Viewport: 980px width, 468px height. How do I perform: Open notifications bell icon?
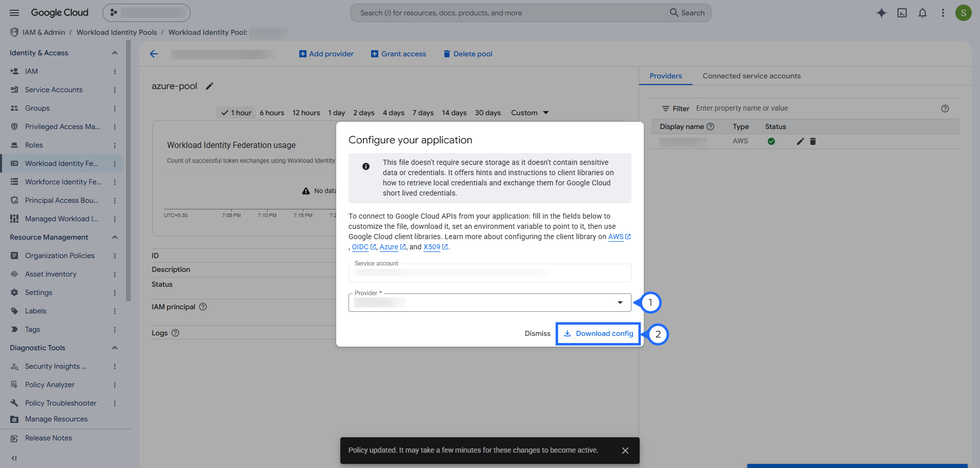pos(923,13)
